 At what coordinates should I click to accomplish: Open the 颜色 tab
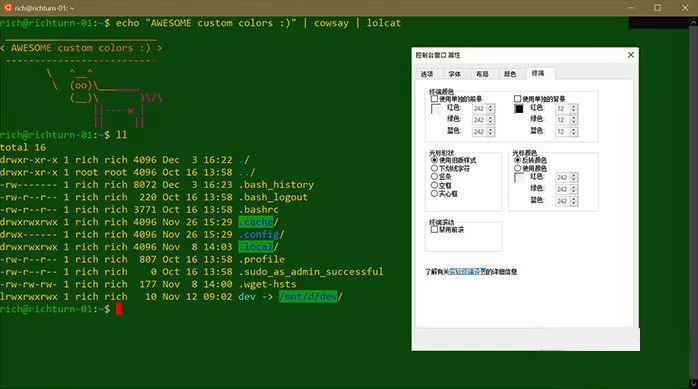click(510, 74)
